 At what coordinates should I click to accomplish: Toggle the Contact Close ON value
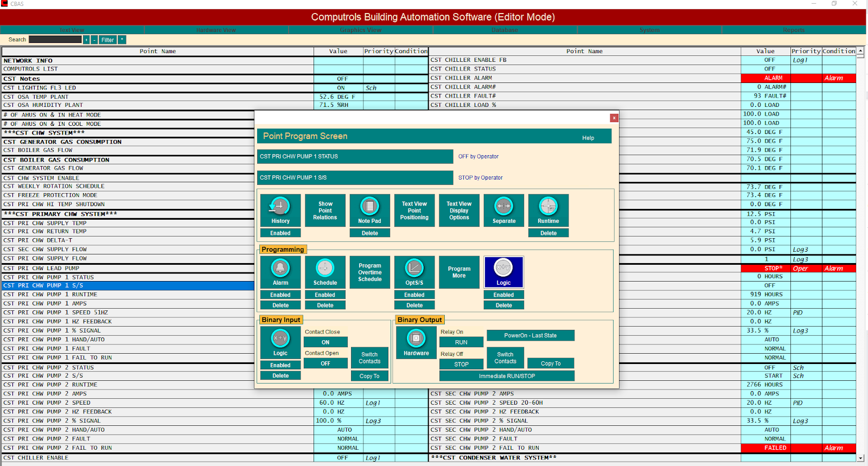tap(325, 342)
